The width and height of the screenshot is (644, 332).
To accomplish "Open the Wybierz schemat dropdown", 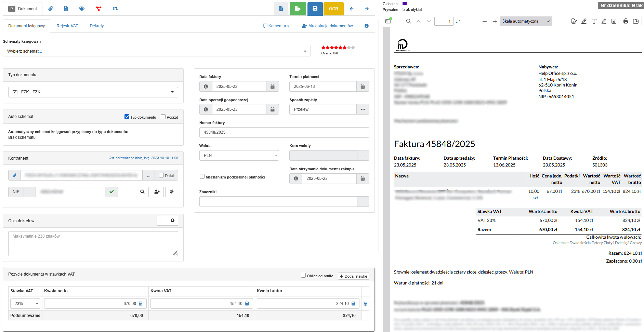I will (157, 51).
